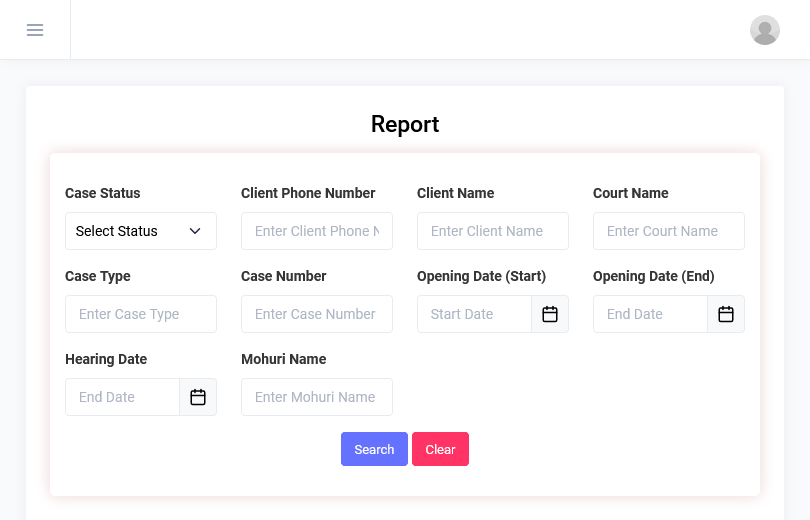Open calendar for Opening Date (End)
This screenshot has width=810, height=520.
[726, 314]
